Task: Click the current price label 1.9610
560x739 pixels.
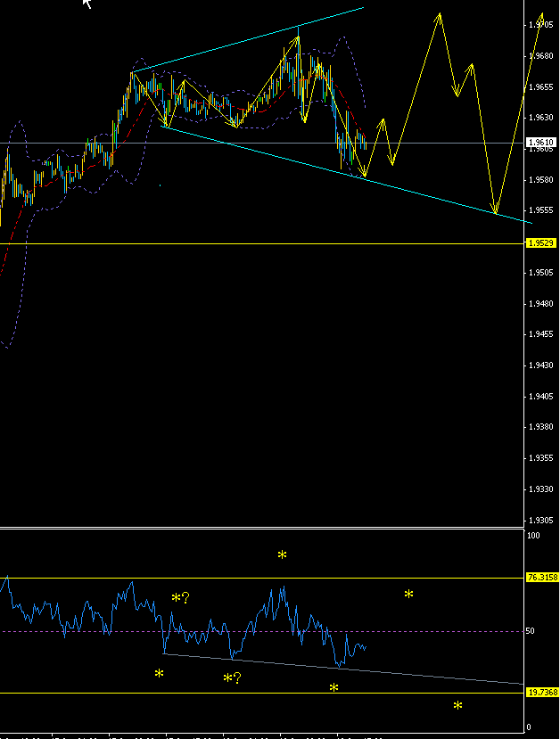Action: (x=541, y=143)
